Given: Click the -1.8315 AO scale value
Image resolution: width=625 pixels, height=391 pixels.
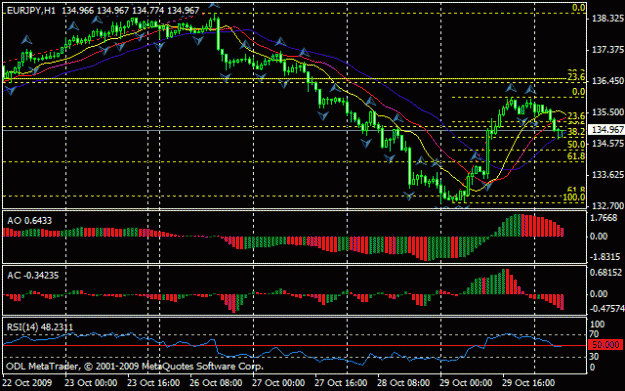Looking at the screenshot, I should [605, 257].
